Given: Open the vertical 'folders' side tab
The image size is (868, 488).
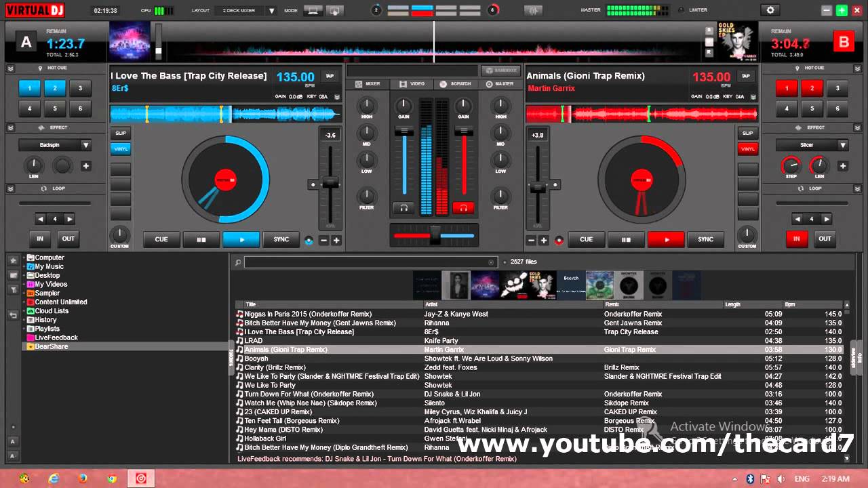Looking at the screenshot, I should pos(230,357).
